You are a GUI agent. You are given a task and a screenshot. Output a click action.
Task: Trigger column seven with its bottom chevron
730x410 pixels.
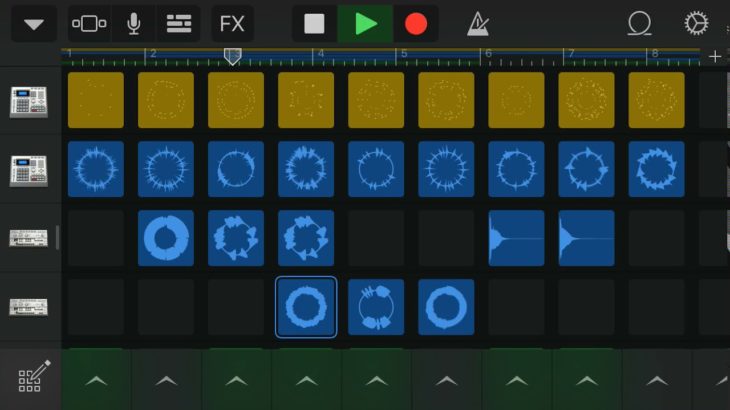pyautogui.click(x=517, y=380)
